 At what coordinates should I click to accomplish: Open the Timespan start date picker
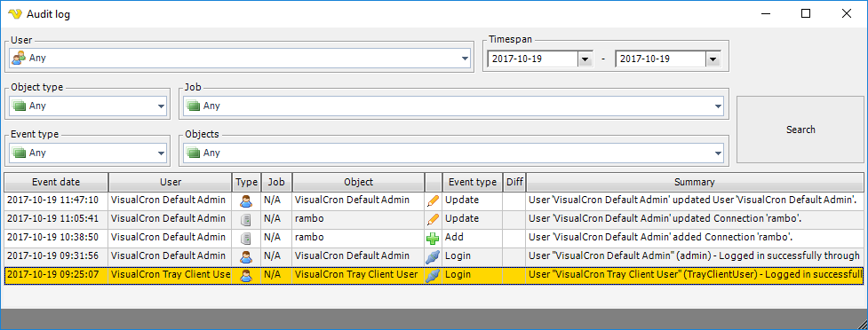pos(585,59)
